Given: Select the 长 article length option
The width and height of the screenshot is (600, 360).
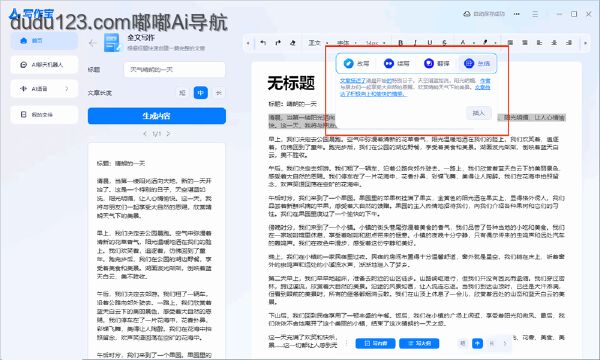Looking at the screenshot, I should tap(219, 93).
